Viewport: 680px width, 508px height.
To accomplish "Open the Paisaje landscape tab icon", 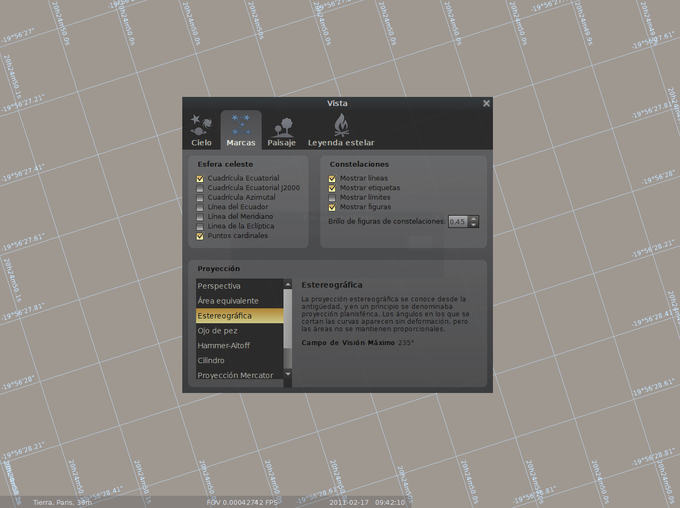I will [x=281, y=130].
